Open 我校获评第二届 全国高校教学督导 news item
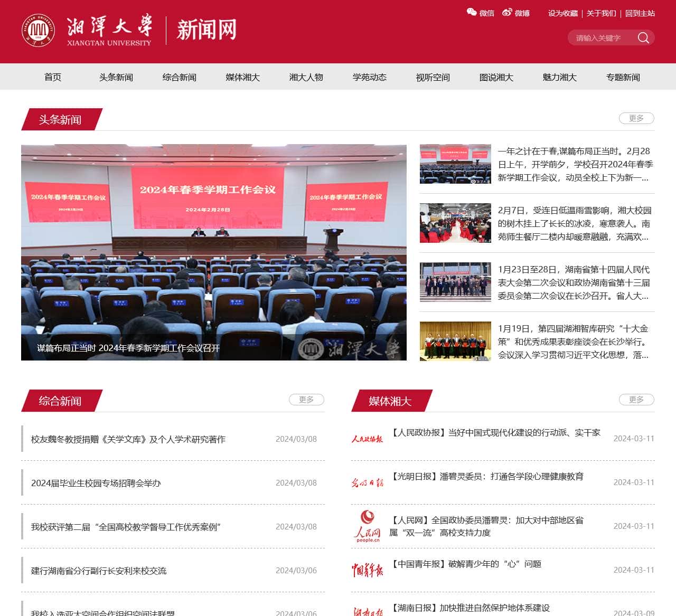676x616 pixels. (x=126, y=527)
